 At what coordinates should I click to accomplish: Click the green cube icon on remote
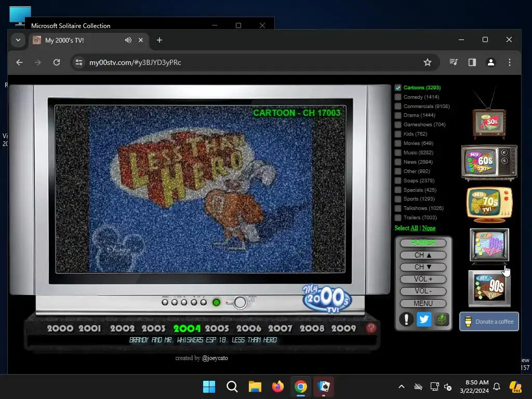pyautogui.click(x=442, y=320)
